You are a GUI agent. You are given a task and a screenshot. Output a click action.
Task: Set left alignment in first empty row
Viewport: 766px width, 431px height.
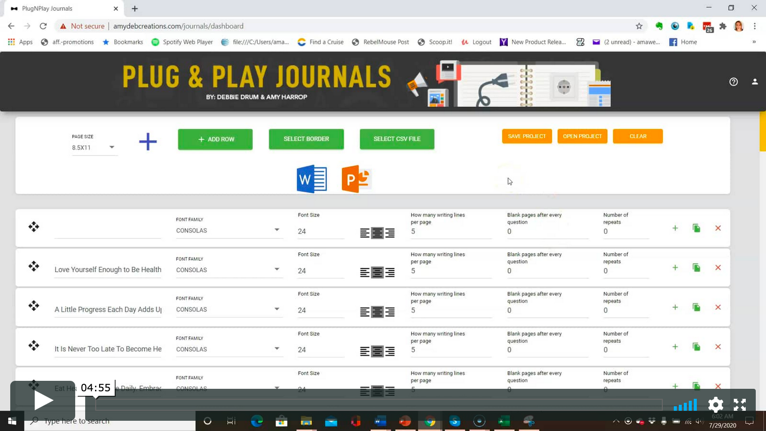tap(365, 234)
